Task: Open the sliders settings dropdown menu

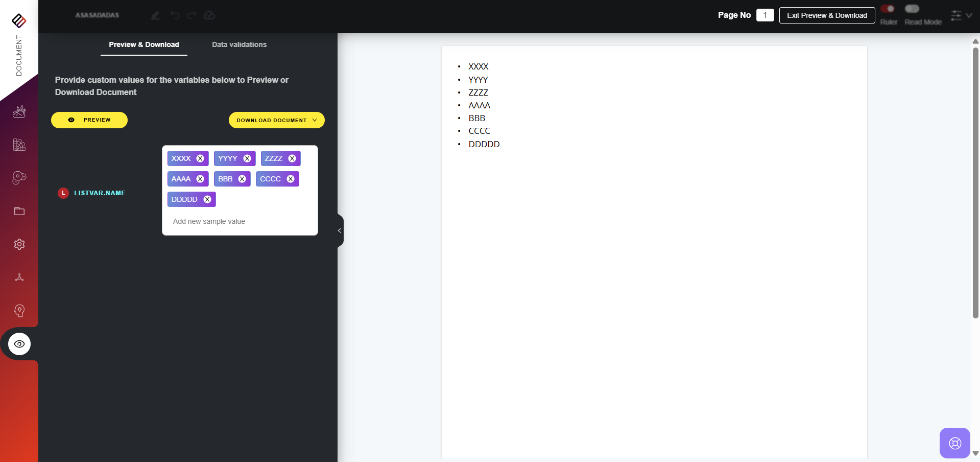Action: click(x=961, y=15)
